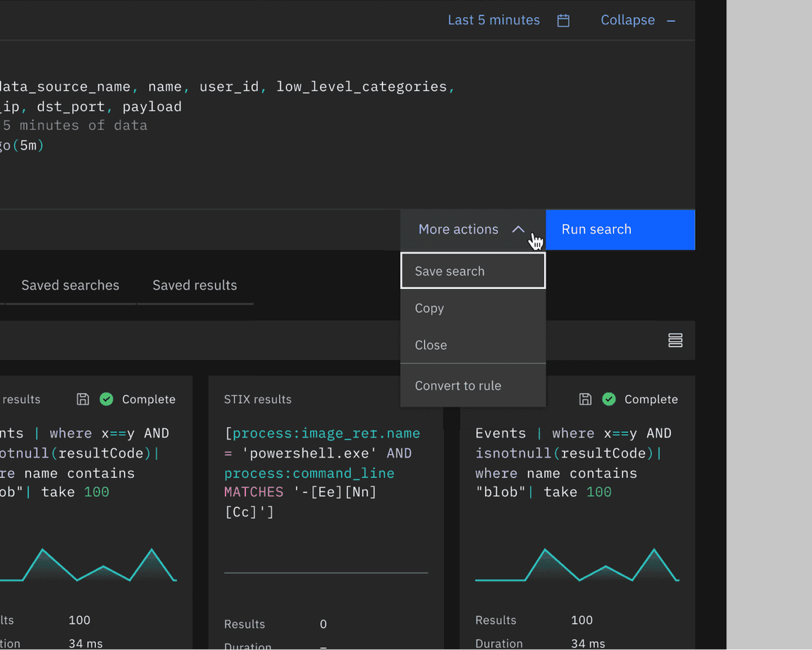812x650 pixels.
Task: Click save icon on left Complete card
Action: [x=82, y=399]
